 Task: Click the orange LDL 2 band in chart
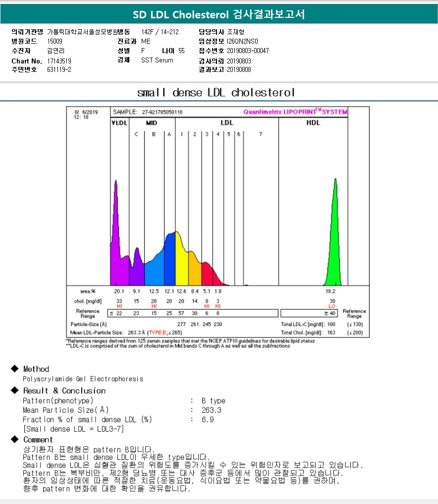pyautogui.click(x=195, y=270)
